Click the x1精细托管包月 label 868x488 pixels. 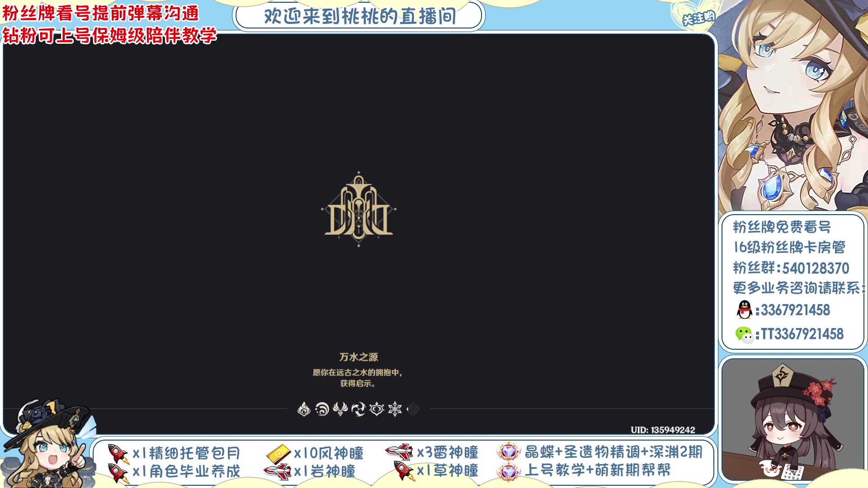[186, 453]
